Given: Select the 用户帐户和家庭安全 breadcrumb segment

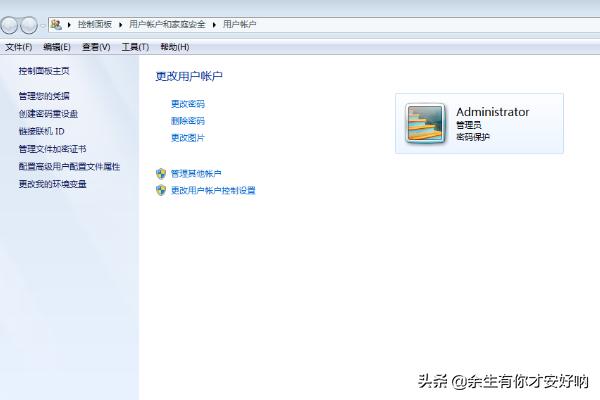Looking at the screenshot, I should pyautogui.click(x=168, y=23).
